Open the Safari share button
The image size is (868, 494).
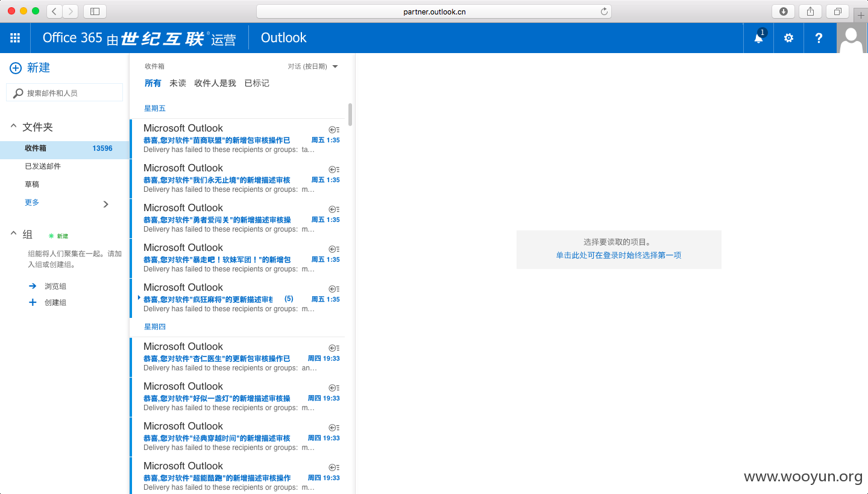(x=810, y=11)
